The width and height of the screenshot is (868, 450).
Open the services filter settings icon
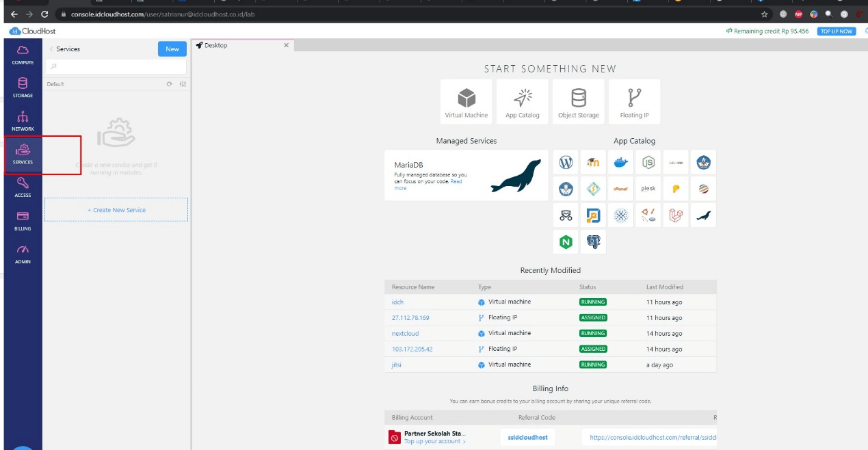[183, 84]
